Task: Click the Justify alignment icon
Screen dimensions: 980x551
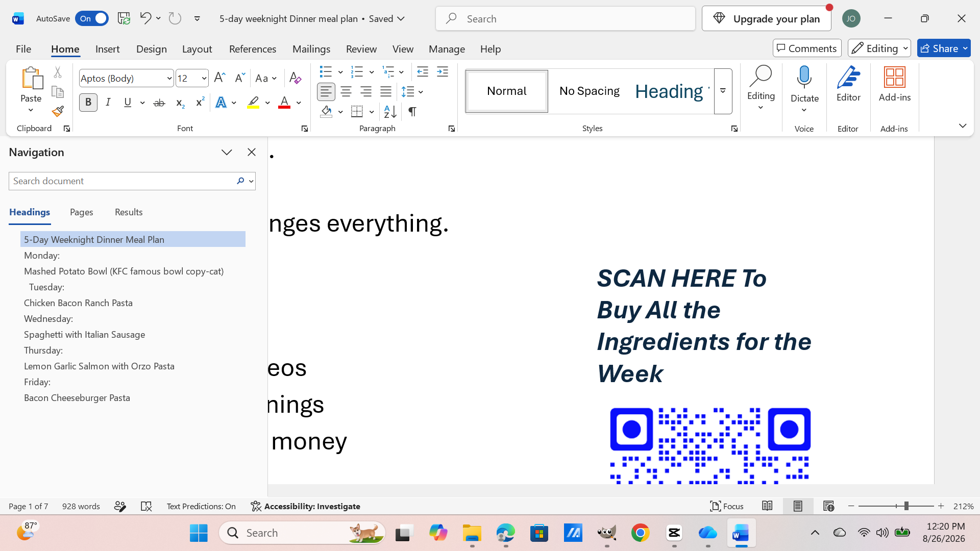Action: pyautogui.click(x=386, y=92)
